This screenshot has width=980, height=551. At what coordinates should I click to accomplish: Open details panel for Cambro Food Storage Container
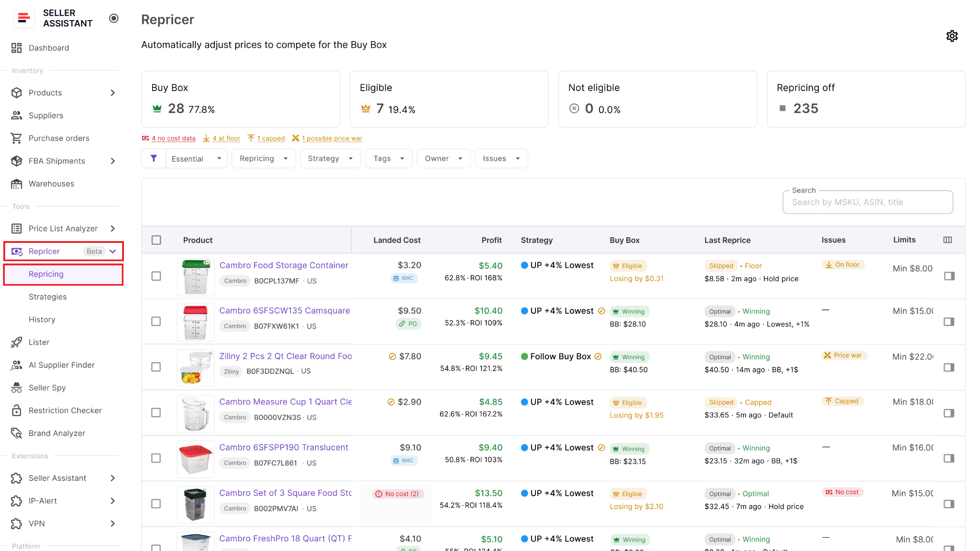[x=949, y=276]
